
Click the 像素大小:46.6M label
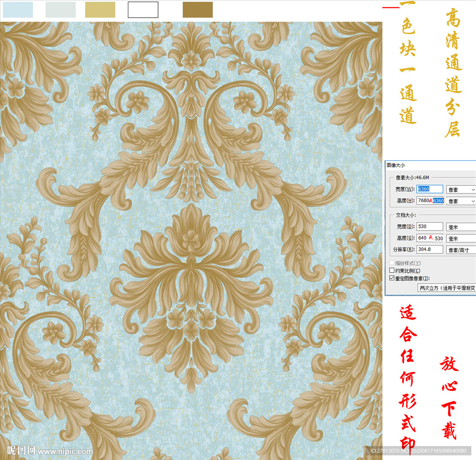click(x=413, y=177)
